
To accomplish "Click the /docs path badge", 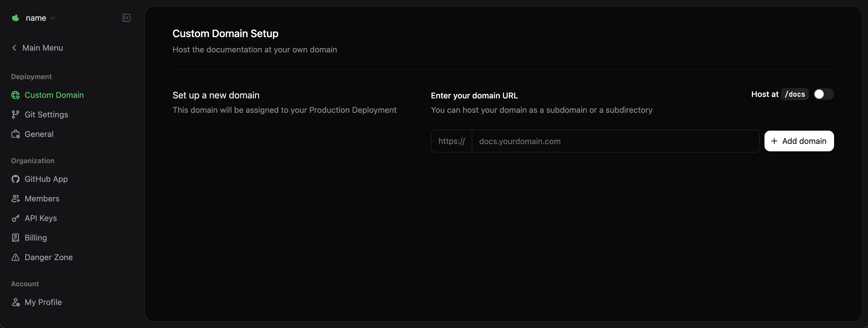I will [795, 94].
